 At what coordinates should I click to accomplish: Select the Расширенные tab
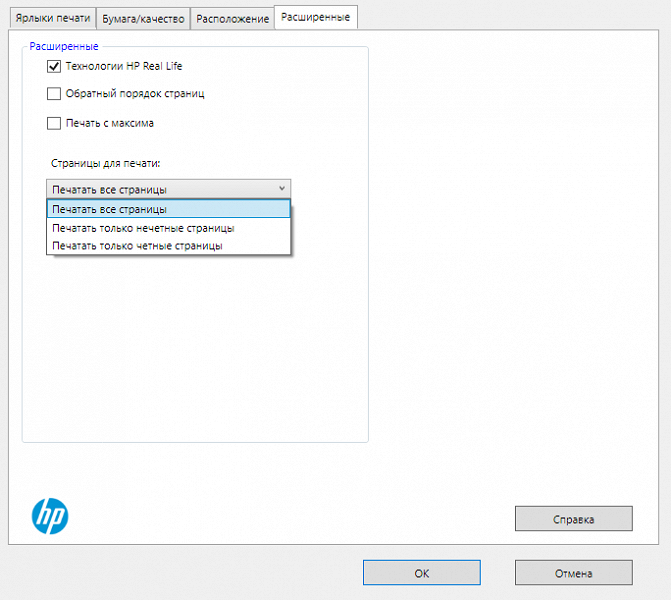pyautogui.click(x=316, y=17)
